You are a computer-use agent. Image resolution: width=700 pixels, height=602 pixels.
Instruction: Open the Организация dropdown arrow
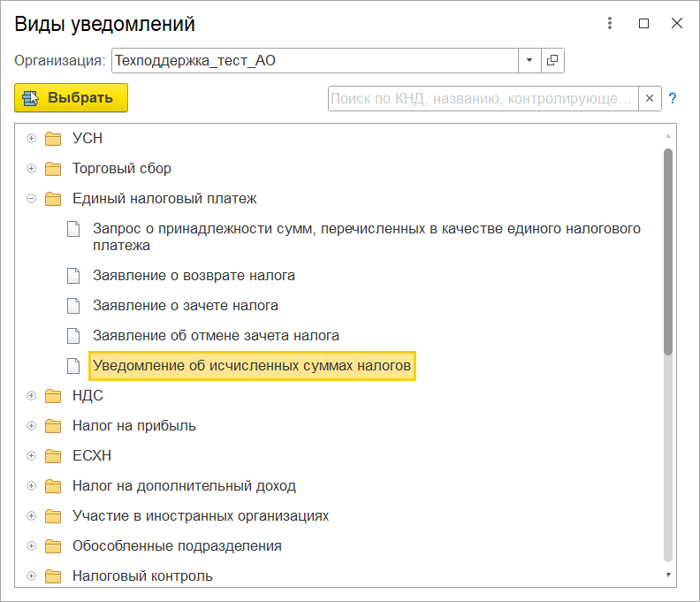point(529,60)
